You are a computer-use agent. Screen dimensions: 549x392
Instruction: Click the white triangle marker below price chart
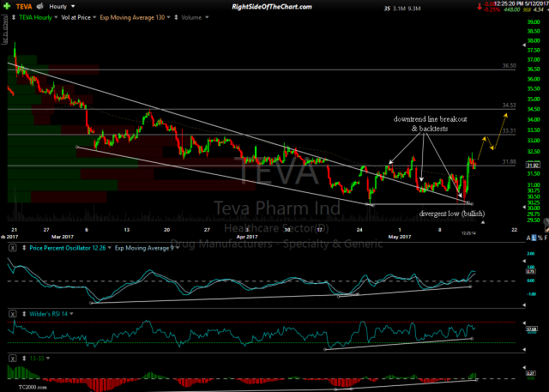[483, 222]
